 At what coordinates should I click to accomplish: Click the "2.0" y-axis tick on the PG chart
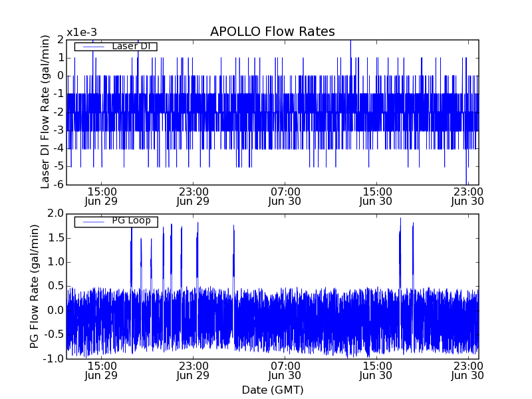56,213
